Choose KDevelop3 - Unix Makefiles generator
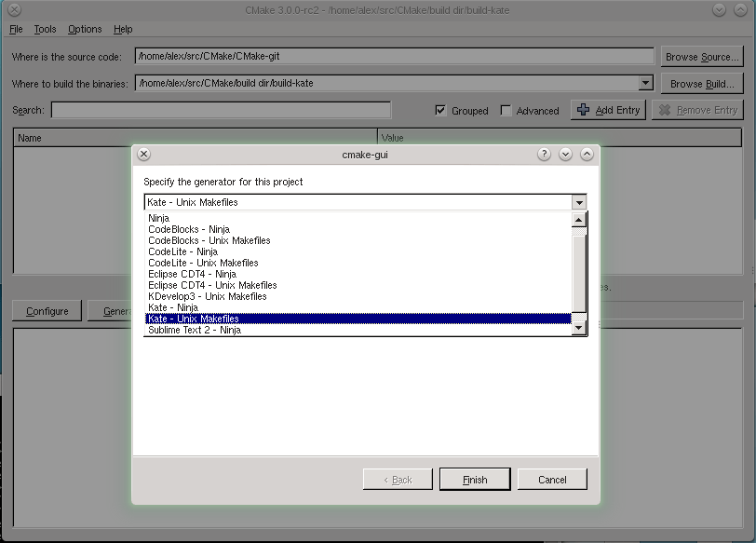The image size is (756, 543). tap(358, 296)
